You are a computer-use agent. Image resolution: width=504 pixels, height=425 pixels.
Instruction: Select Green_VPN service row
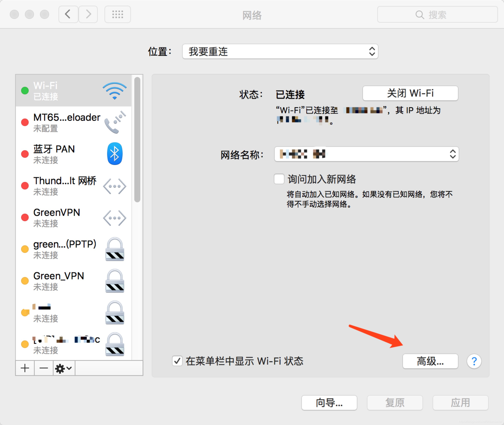(74, 281)
